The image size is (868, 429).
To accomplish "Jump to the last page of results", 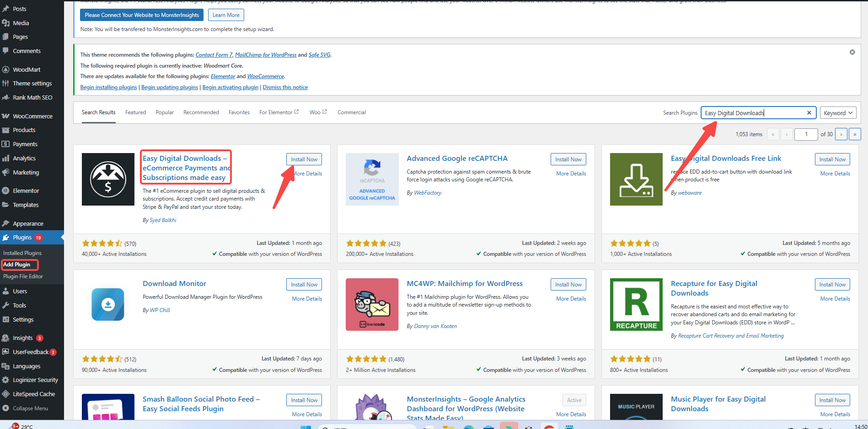I will coord(855,134).
